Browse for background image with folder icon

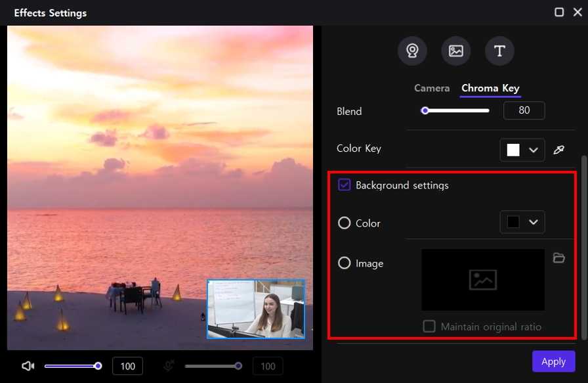pyautogui.click(x=558, y=258)
